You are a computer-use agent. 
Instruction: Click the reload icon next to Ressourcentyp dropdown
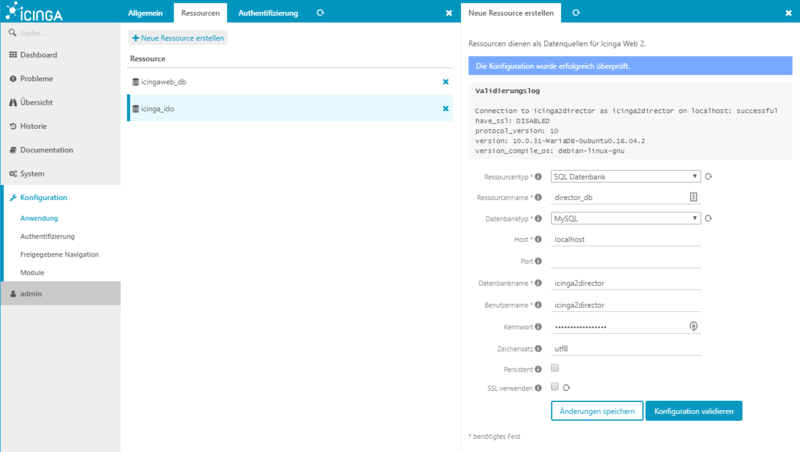(x=709, y=177)
